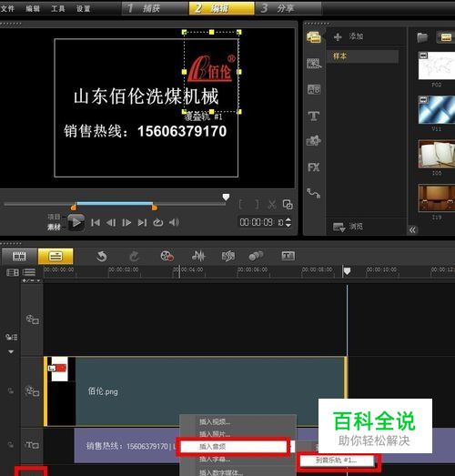Image resolution: width=455 pixels, height=476 pixels.
Task: Click the mark-in bracket button
Action: point(241,205)
